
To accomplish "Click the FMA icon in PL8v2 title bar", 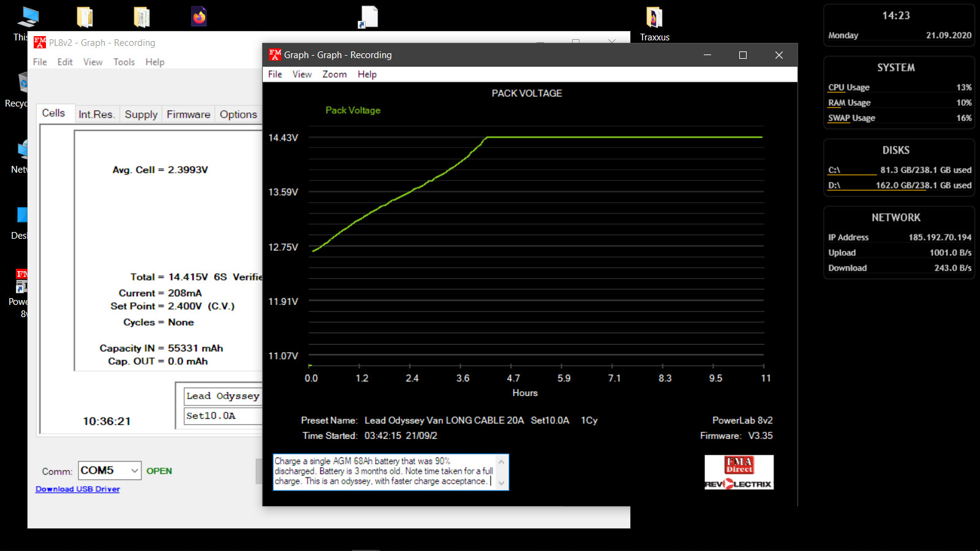I will [x=40, y=43].
